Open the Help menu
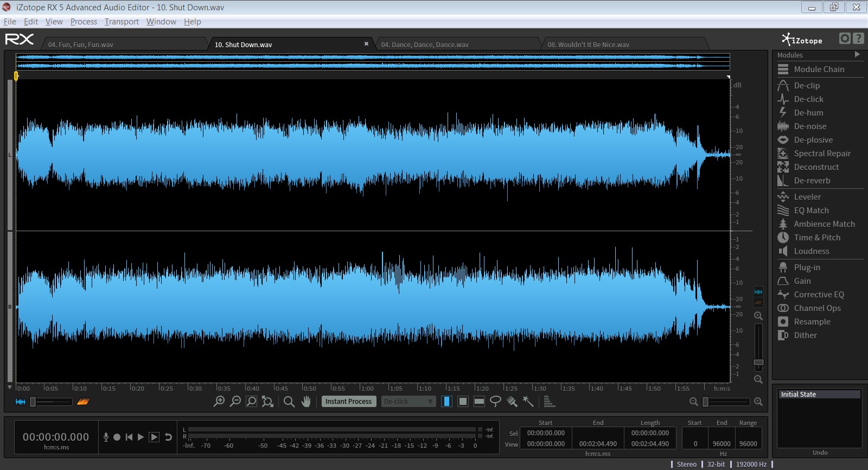 click(x=192, y=22)
